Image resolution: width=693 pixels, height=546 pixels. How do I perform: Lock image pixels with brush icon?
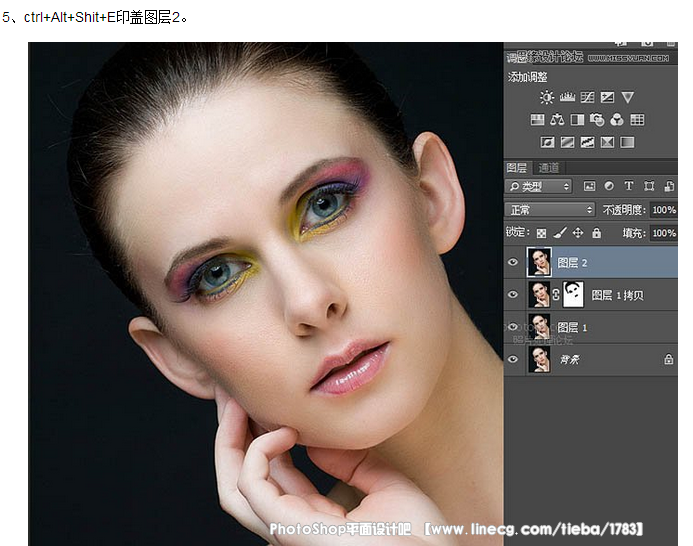(560, 233)
